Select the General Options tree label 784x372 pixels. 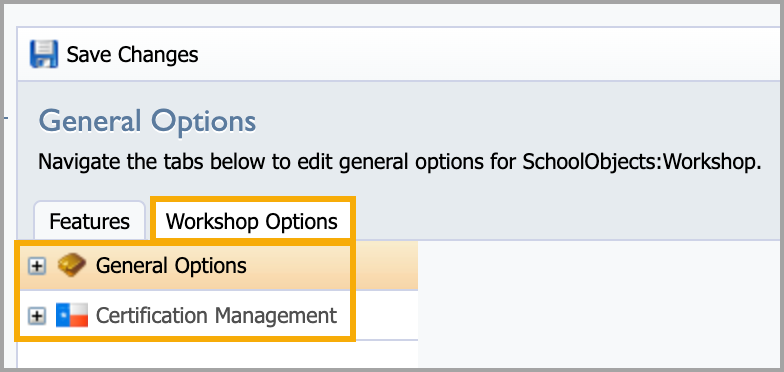click(171, 266)
